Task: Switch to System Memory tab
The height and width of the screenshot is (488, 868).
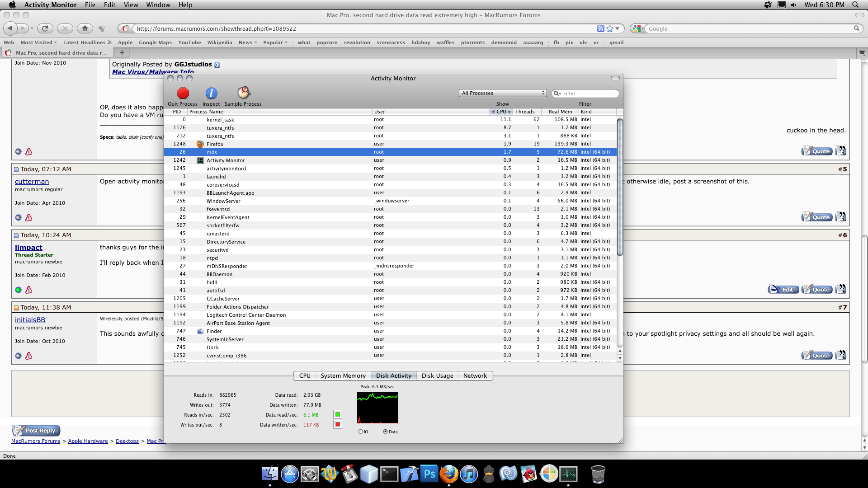Action: pyautogui.click(x=343, y=375)
